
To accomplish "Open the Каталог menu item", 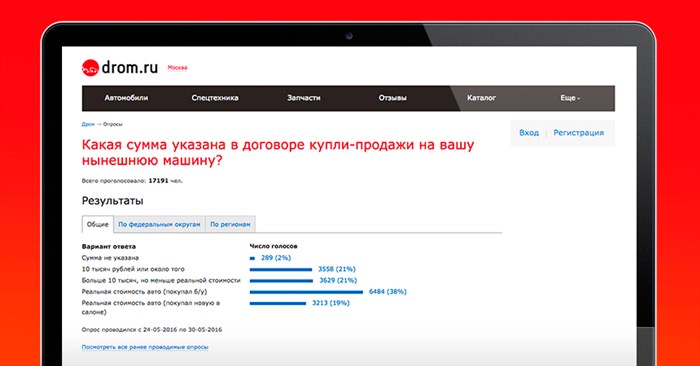I will tap(481, 98).
